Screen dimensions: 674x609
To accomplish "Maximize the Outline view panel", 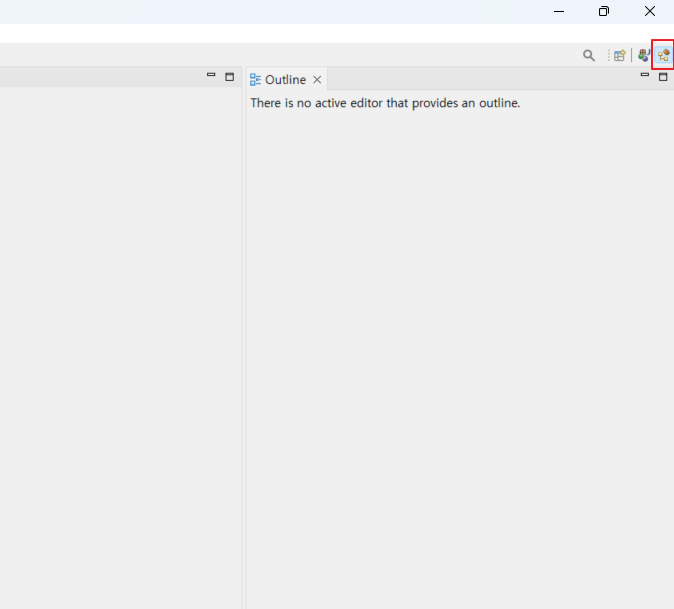I will [x=663, y=77].
